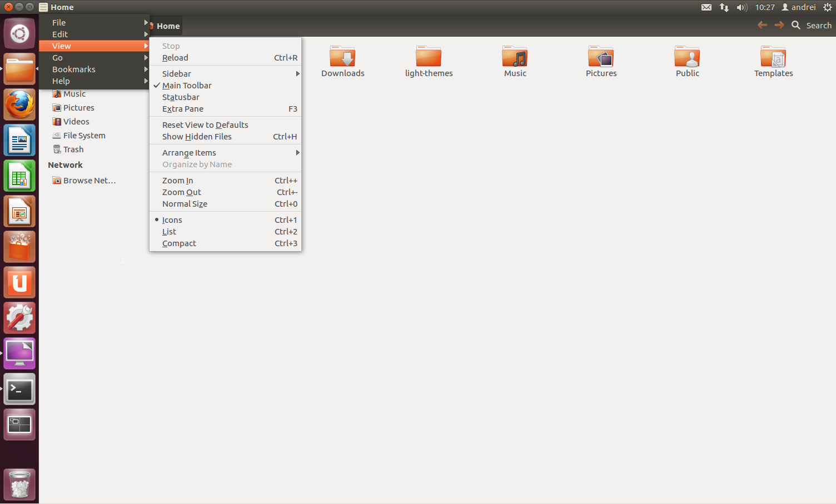Click the sound indicator in the top panel
Image resolution: width=836 pixels, height=504 pixels.
coord(742,7)
